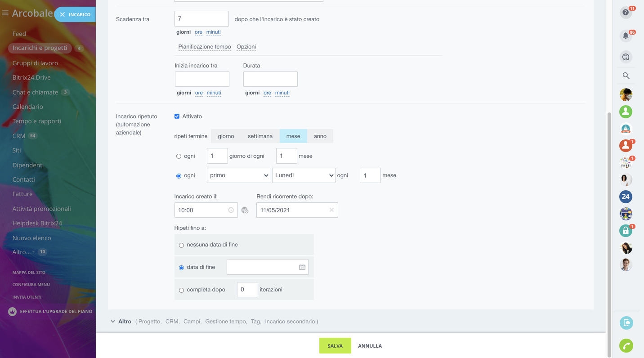This screenshot has width=644, height=358.
Task: Click CONFIGURA MENU link
Action: click(31, 285)
